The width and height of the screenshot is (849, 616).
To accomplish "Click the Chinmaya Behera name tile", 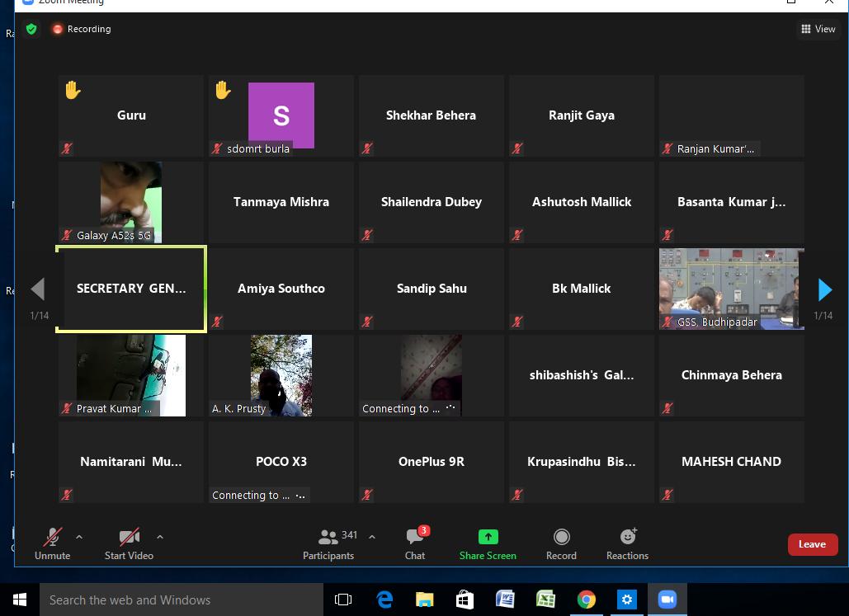I will 732,376.
